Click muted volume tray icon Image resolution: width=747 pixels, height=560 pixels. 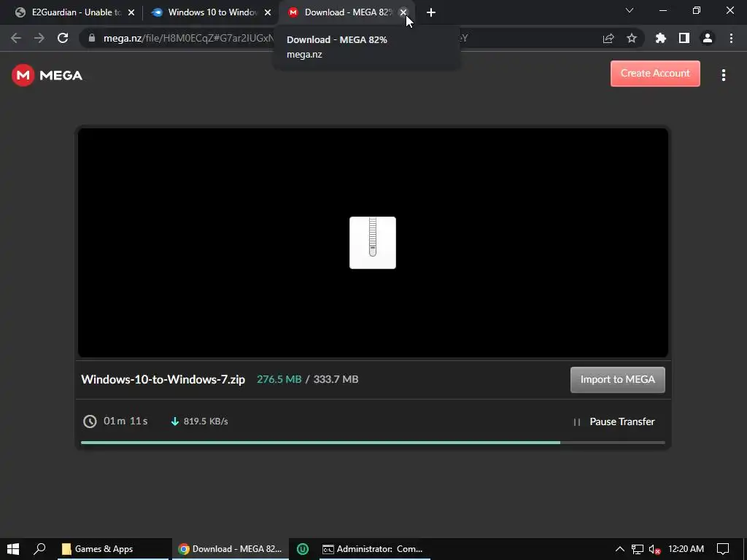[654, 550]
